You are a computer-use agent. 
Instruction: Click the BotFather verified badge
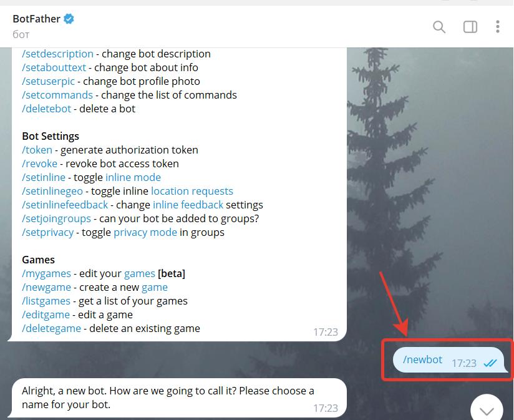69,19
